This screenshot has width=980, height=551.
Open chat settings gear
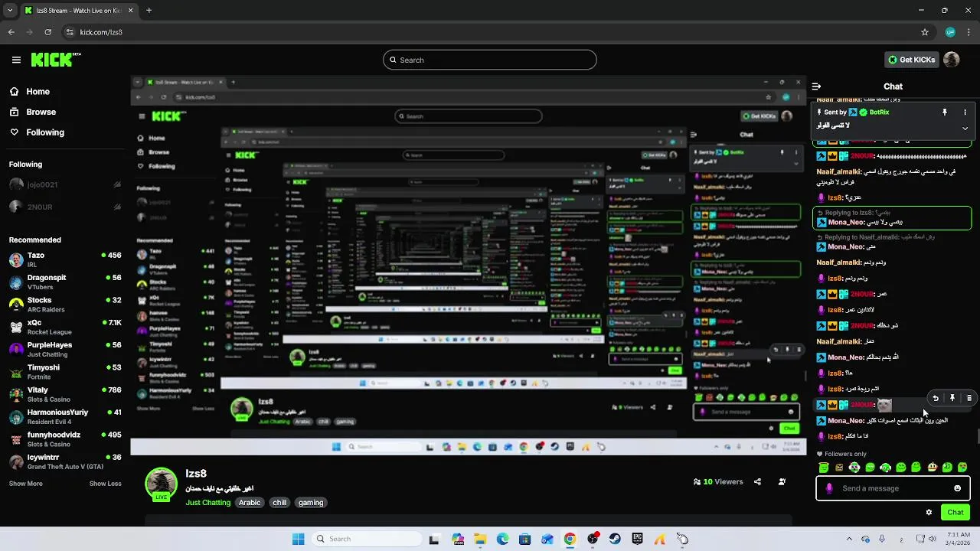click(929, 513)
